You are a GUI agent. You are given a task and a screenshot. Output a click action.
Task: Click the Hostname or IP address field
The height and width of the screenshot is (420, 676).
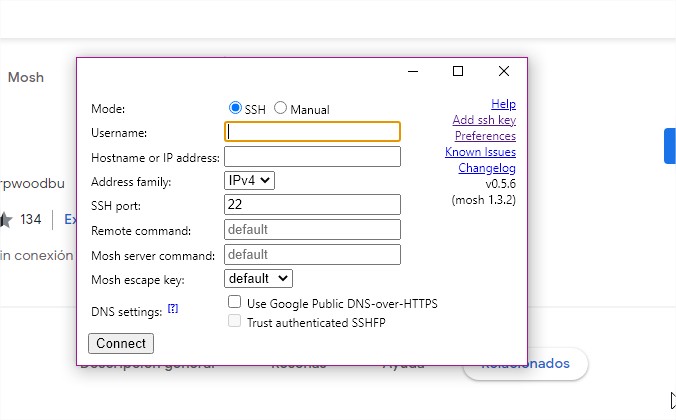click(312, 157)
